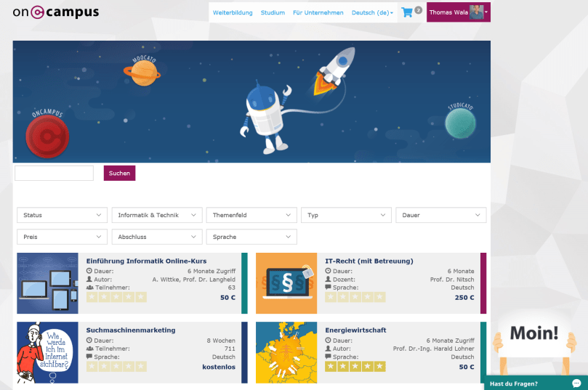Click star rating of Einführung Informatik course

click(116, 297)
